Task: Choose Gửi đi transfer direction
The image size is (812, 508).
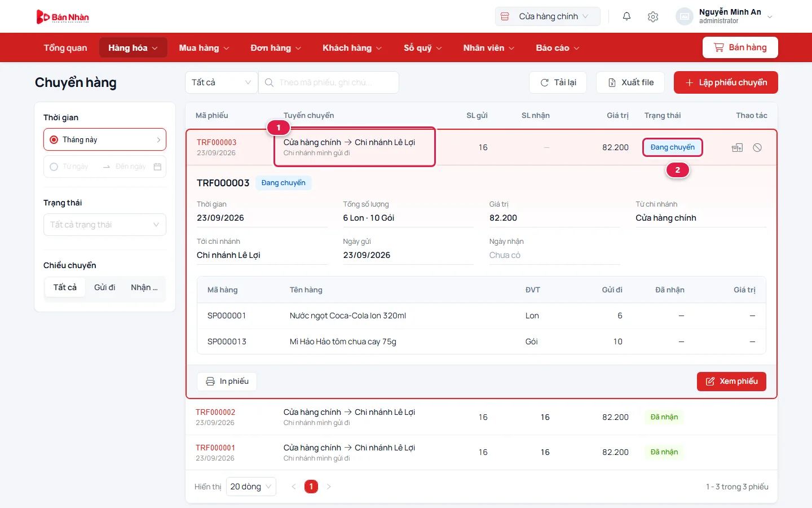Action: (104, 287)
